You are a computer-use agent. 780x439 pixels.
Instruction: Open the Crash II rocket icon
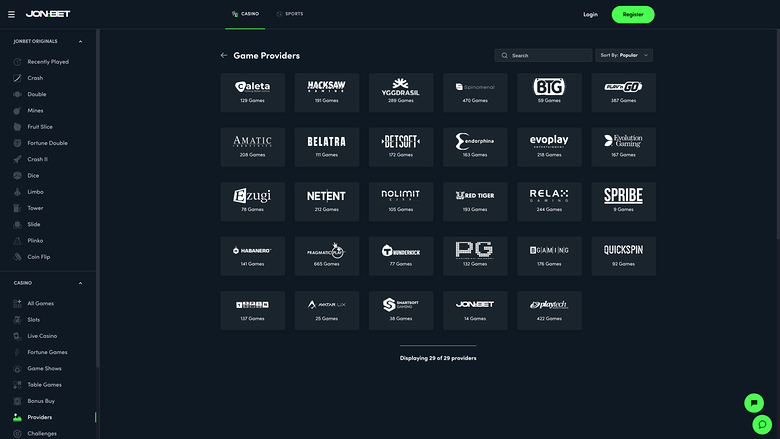(17, 159)
